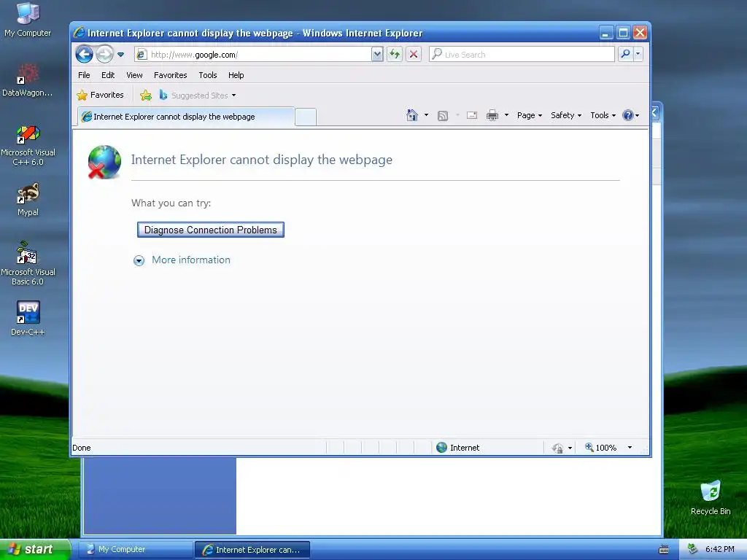Open the View menu

134,75
